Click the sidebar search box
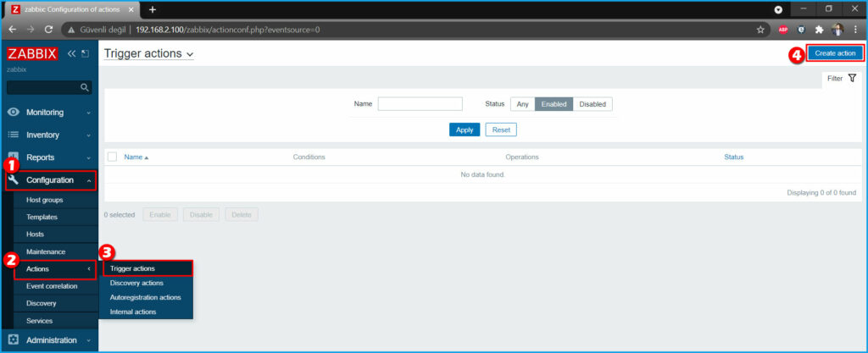The image size is (868, 353). coord(49,87)
